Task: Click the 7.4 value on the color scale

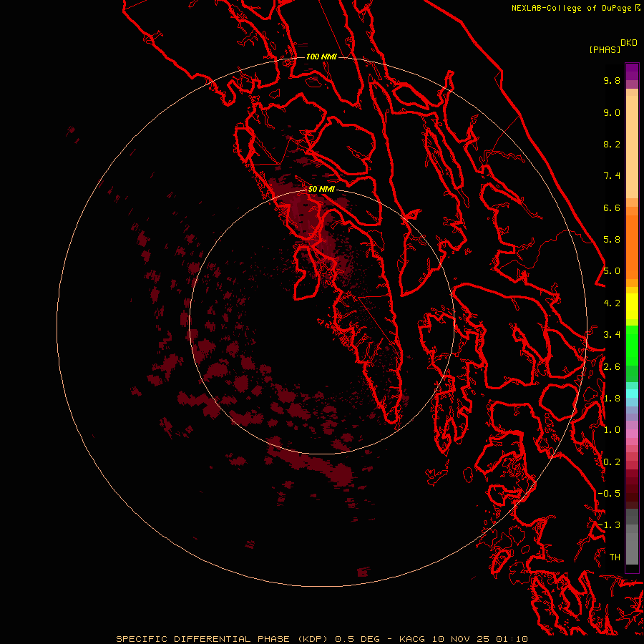Action: (x=612, y=176)
